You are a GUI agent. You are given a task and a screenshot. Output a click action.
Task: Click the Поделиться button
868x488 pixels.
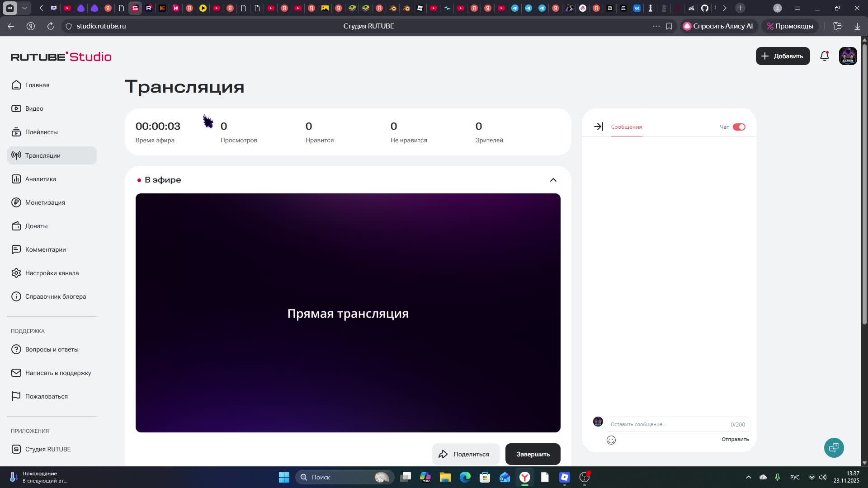pos(465,454)
